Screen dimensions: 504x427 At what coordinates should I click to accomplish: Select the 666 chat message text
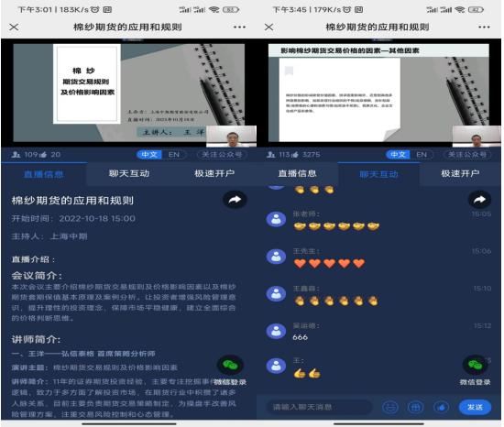(301, 337)
